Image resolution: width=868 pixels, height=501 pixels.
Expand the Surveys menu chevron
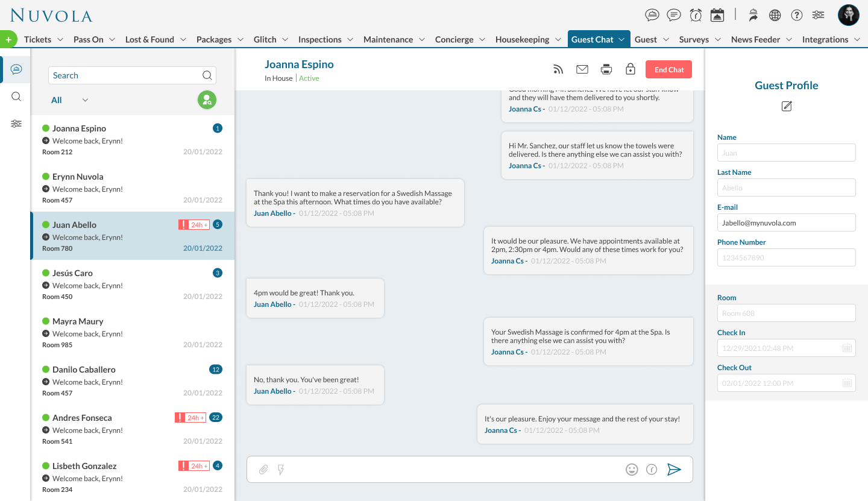click(719, 40)
